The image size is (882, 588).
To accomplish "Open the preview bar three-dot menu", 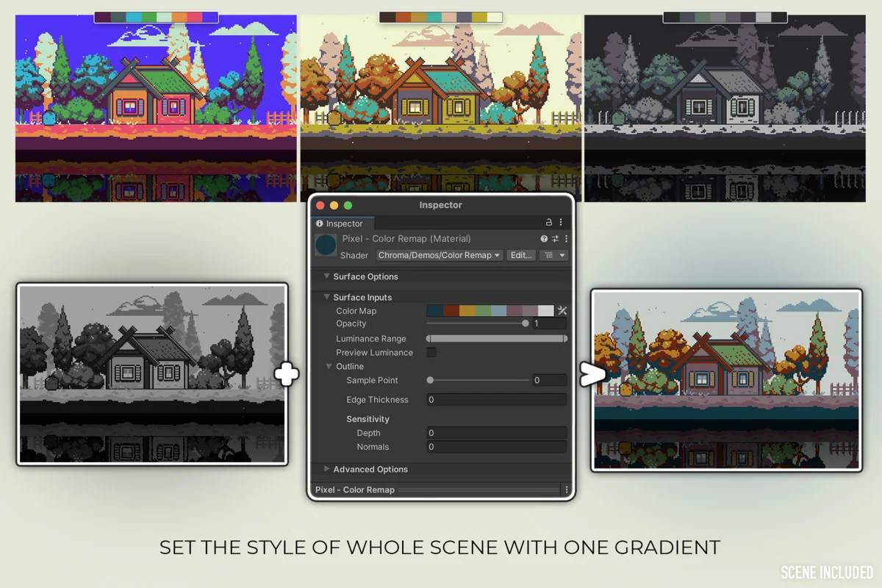I will coord(566,490).
